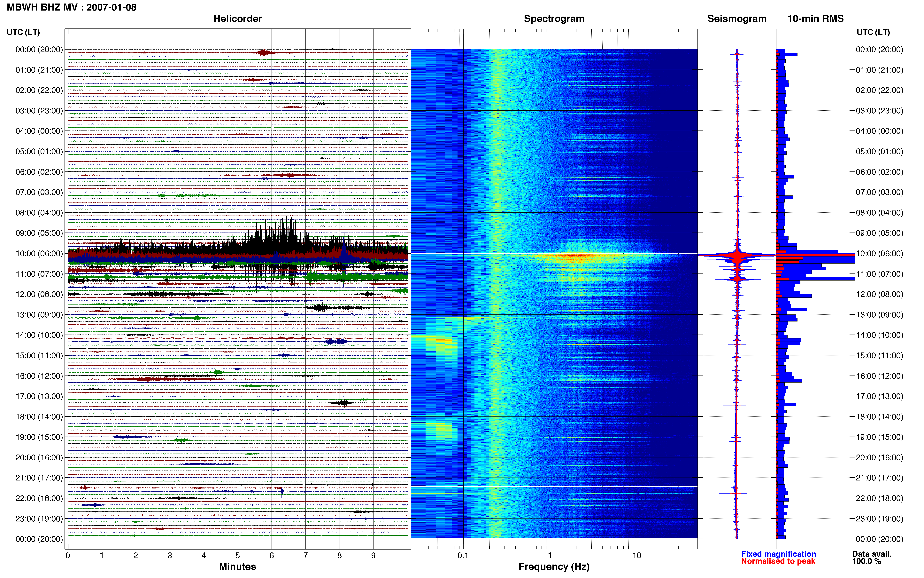Click the 'Seismogram' panel heading

pos(736,19)
